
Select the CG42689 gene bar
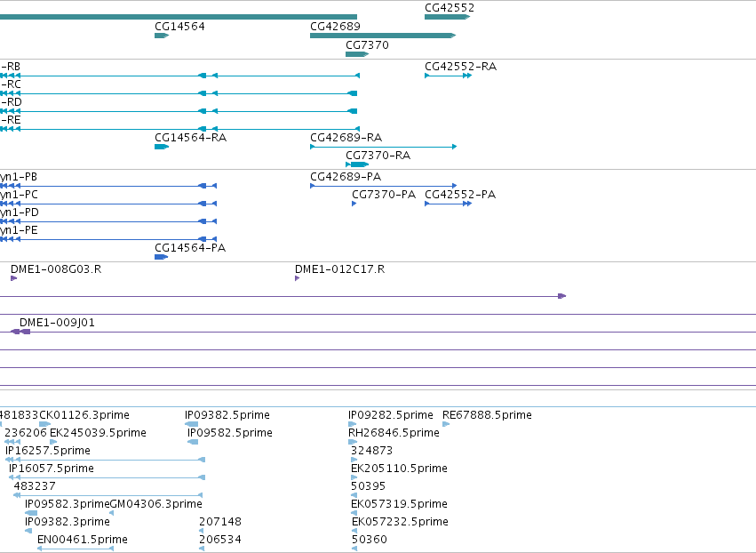click(x=383, y=36)
